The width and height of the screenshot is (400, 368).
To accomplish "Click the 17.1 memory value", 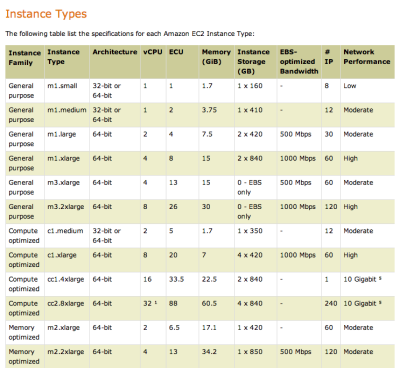I will [209, 328].
